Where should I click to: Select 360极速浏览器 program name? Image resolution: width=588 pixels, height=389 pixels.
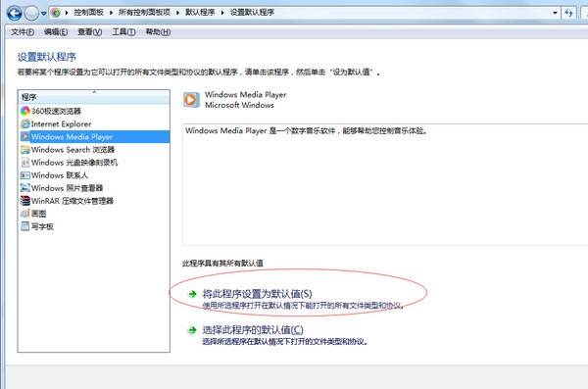click(56, 111)
